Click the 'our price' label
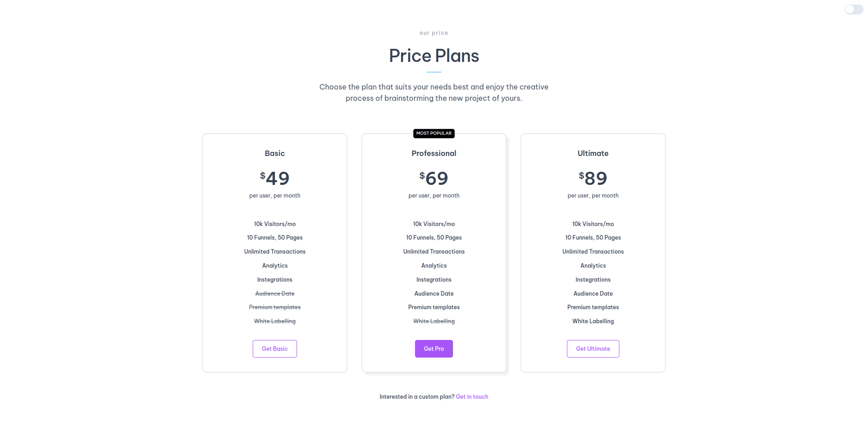The width and height of the screenshot is (868, 443). pos(434,33)
